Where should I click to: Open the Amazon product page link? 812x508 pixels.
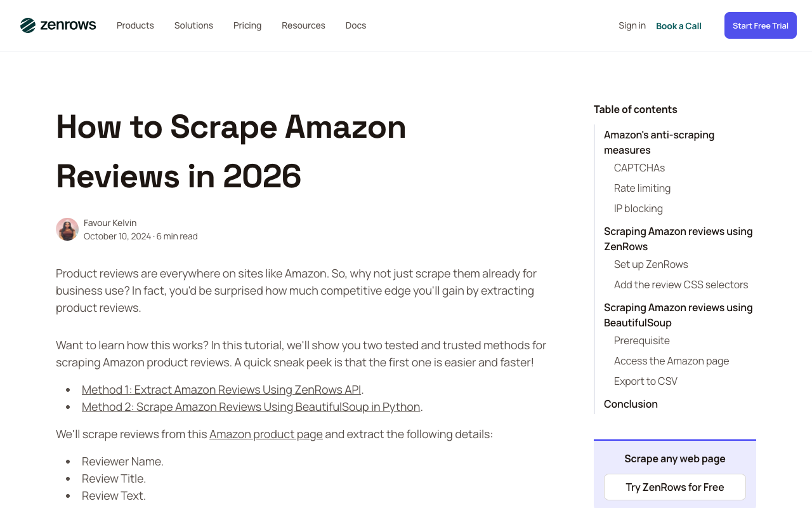point(266,434)
